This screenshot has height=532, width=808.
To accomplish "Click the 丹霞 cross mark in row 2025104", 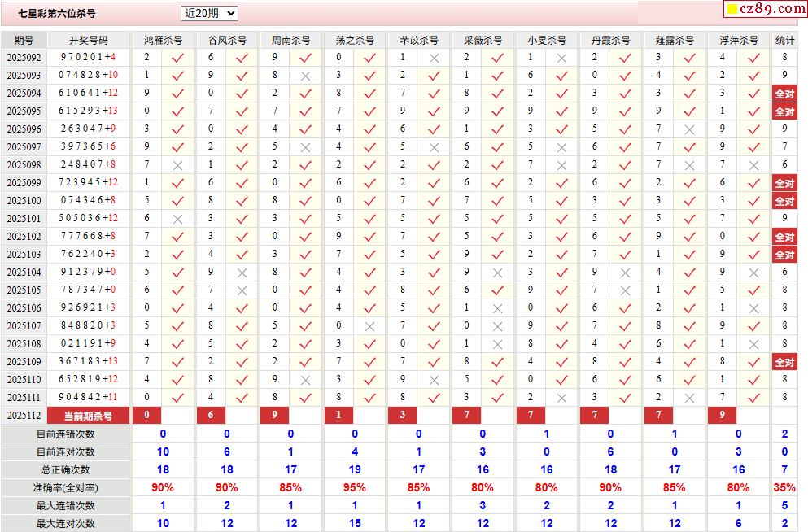I will [626, 273].
